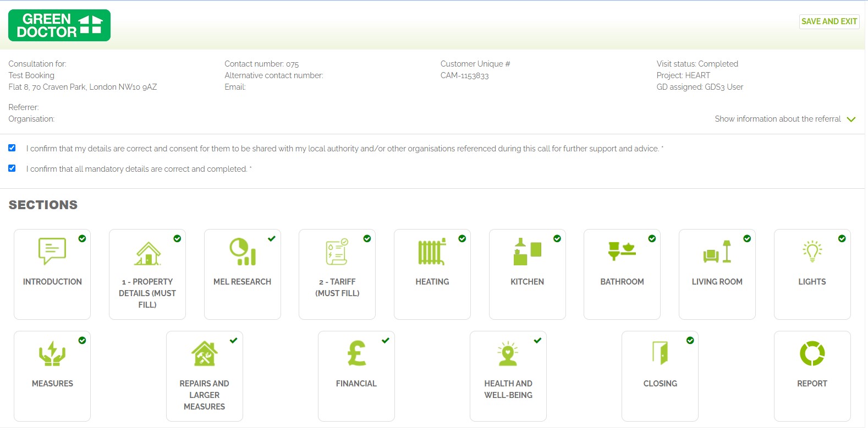Click Show information about the referral

[x=777, y=119]
